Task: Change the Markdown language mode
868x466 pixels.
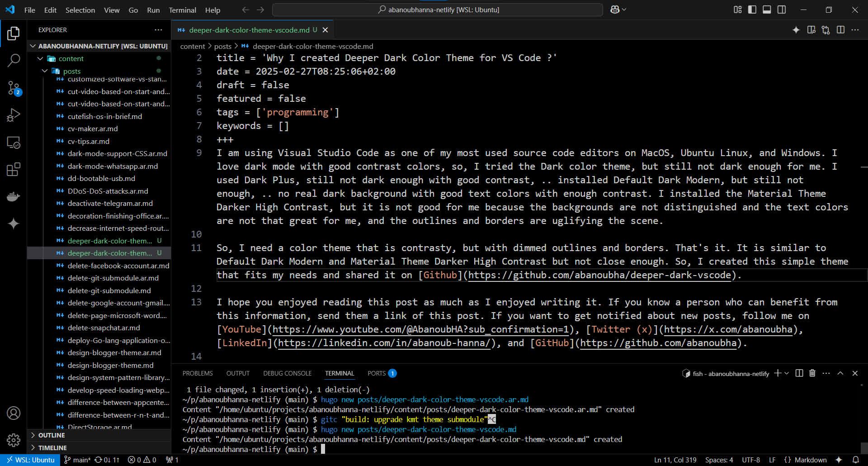Action: (x=810, y=460)
